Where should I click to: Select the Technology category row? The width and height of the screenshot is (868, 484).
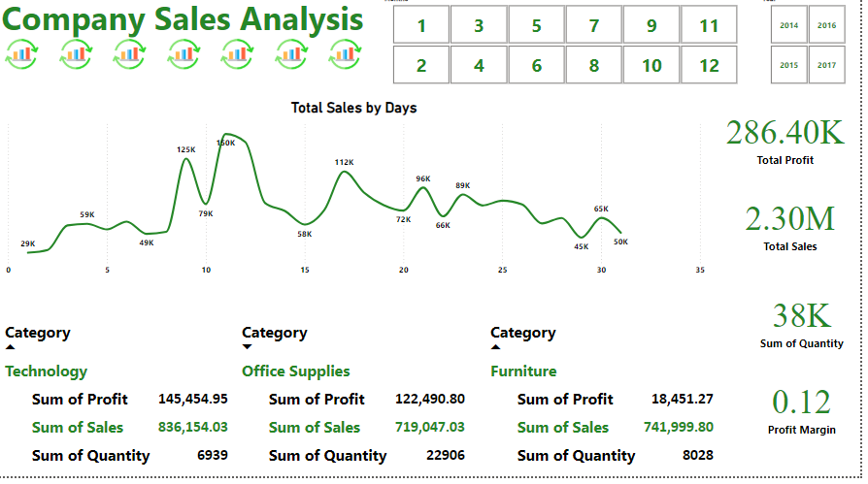(x=47, y=371)
